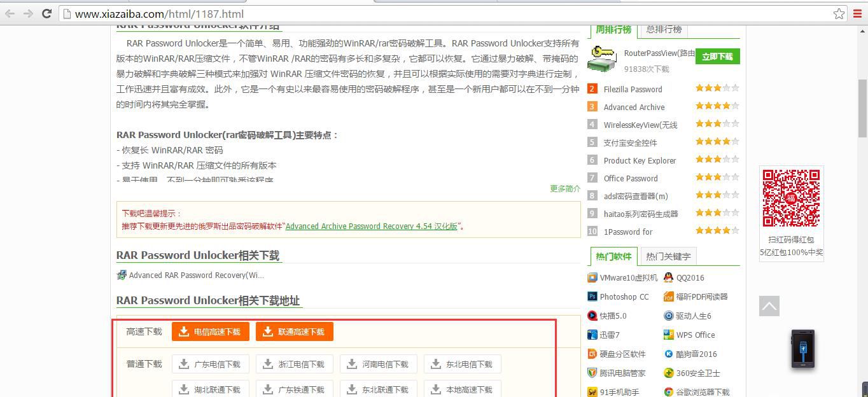This screenshot has height=397, width=868.
Task: Click the VMware10虚拟机 icon
Action: pyautogui.click(x=592, y=277)
